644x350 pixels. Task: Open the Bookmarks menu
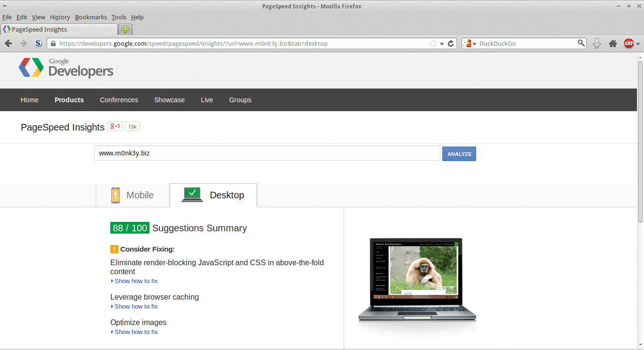[x=91, y=17]
